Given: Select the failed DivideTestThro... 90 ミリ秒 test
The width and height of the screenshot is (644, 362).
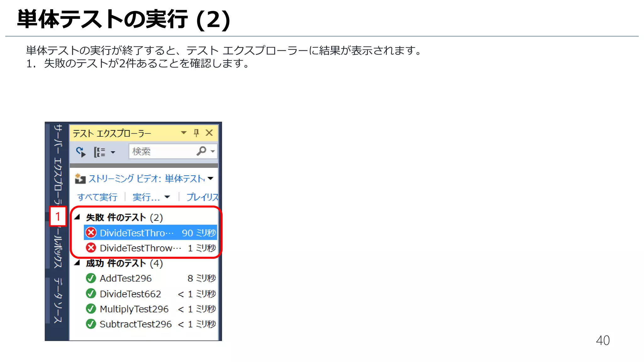Looking at the screenshot, I should coord(150,233).
